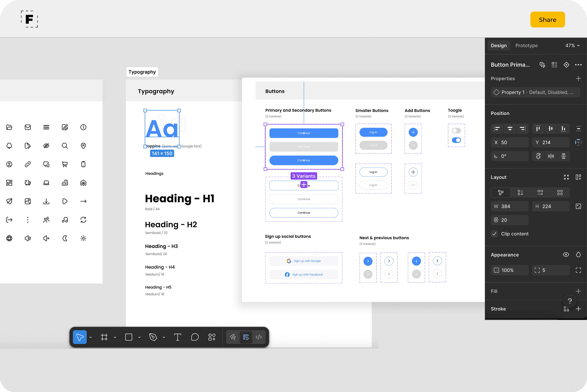
Task: Select the Pen tool
Action: pyautogui.click(x=153, y=337)
